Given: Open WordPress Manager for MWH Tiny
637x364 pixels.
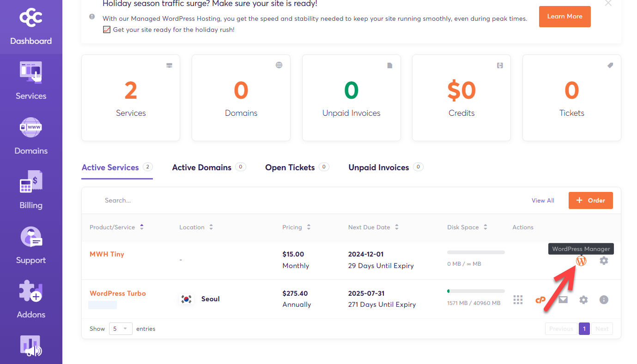Looking at the screenshot, I should [x=581, y=261].
